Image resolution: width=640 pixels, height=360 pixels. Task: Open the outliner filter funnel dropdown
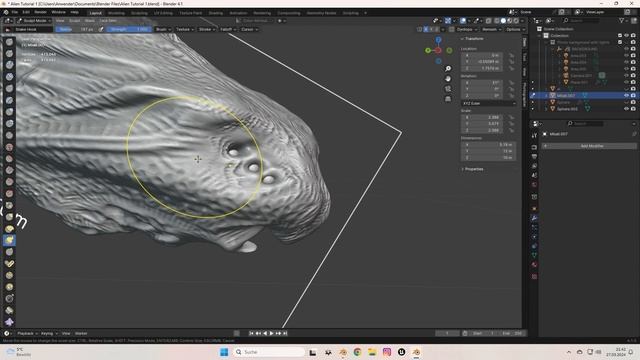(x=623, y=20)
